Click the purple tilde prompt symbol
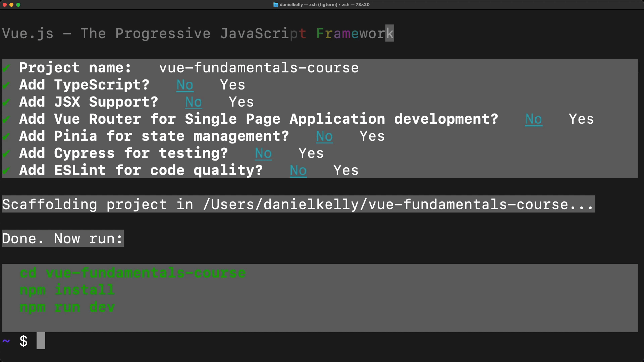The image size is (644, 362). [6, 341]
